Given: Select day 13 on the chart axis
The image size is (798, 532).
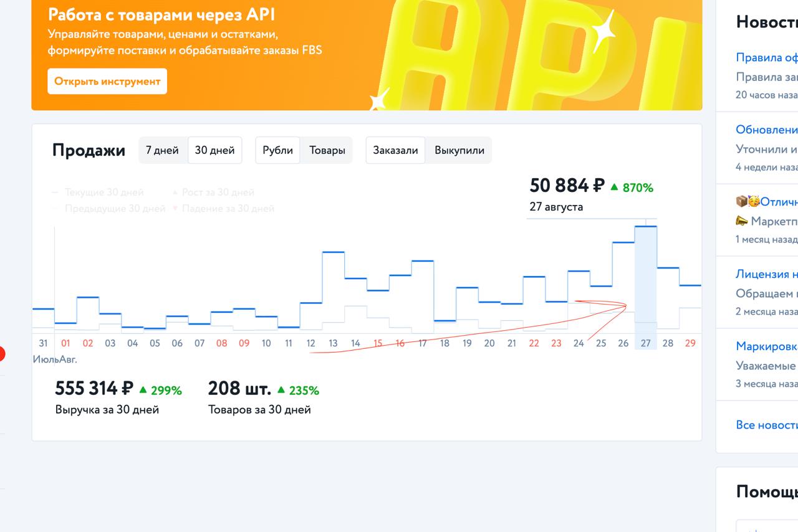Looking at the screenshot, I should click(333, 343).
